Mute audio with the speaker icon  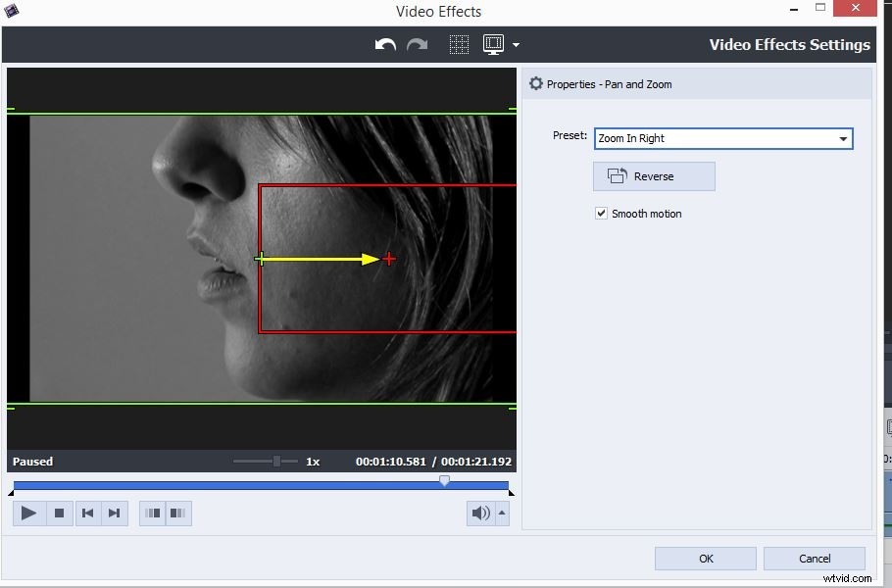[479, 513]
